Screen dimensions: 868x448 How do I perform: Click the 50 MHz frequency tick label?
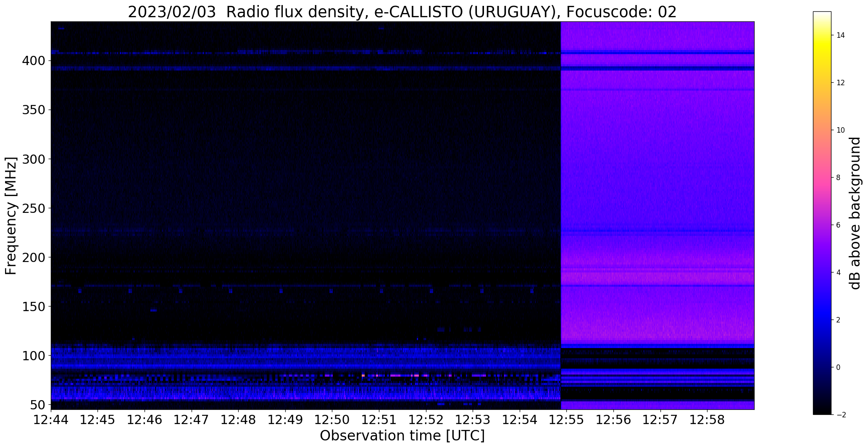click(x=38, y=405)
